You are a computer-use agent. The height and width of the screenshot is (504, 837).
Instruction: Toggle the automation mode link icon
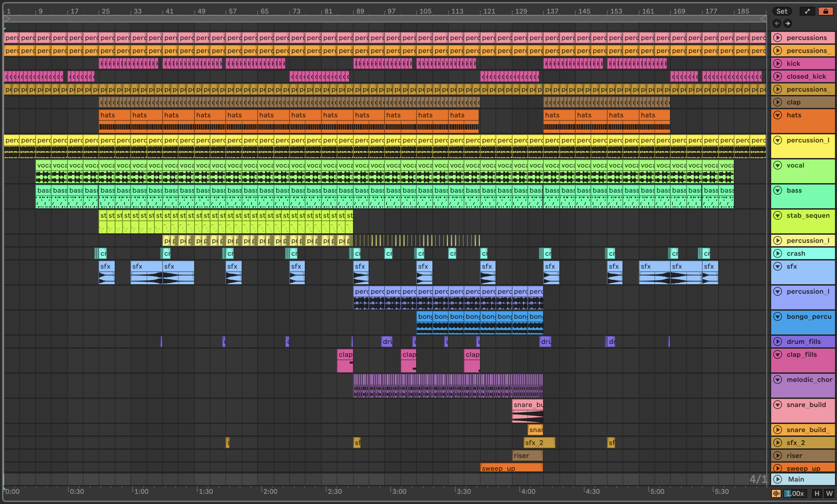click(807, 11)
